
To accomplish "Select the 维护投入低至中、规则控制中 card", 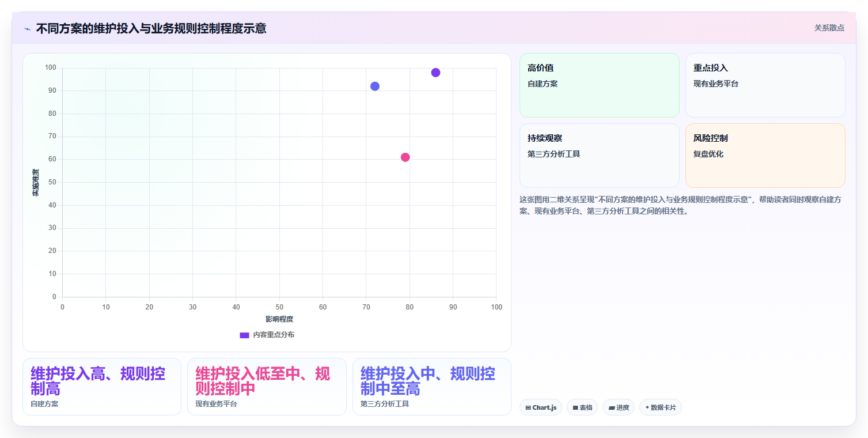I will tap(267, 387).
